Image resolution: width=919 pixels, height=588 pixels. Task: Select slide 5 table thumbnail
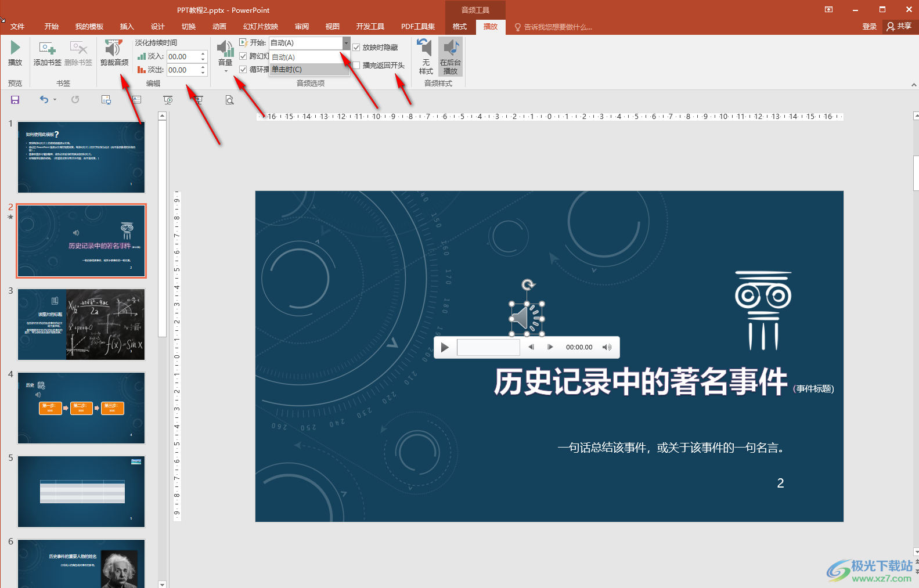pos(81,491)
